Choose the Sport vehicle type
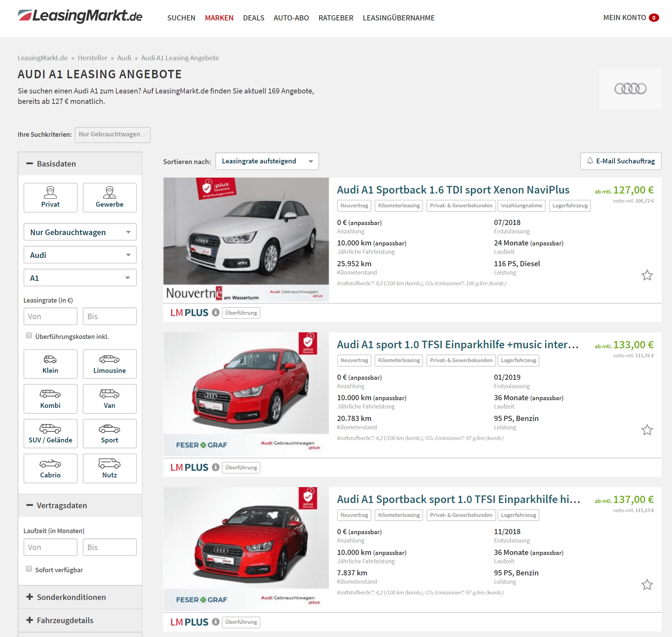Image resolution: width=672 pixels, height=637 pixels. pos(109,433)
